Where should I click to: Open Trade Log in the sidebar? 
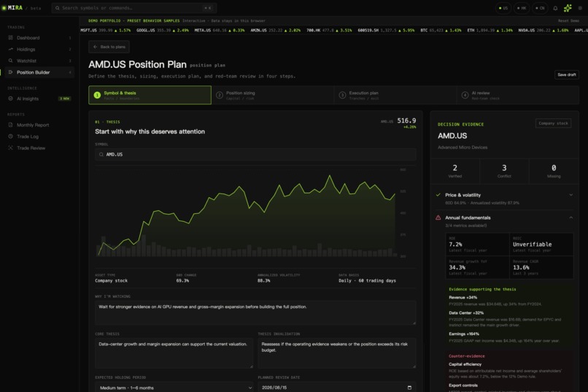click(x=39, y=137)
